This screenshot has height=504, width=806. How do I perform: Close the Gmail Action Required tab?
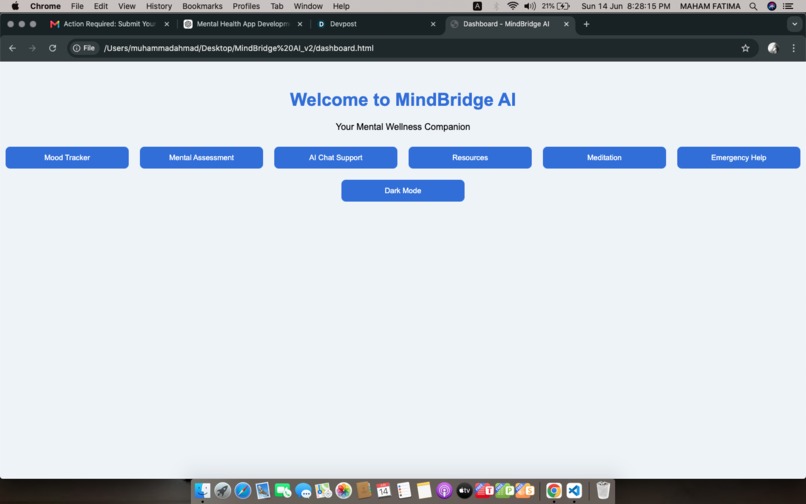tap(167, 24)
